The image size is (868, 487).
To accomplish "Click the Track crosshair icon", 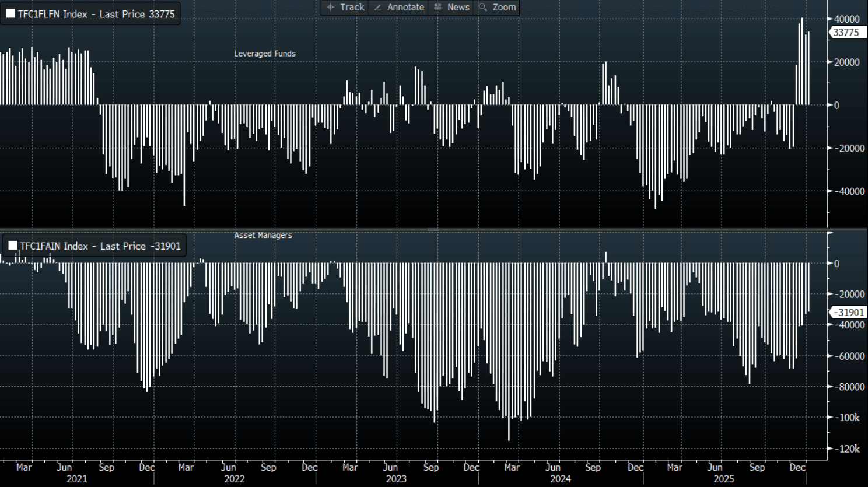I will pyautogui.click(x=330, y=8).
